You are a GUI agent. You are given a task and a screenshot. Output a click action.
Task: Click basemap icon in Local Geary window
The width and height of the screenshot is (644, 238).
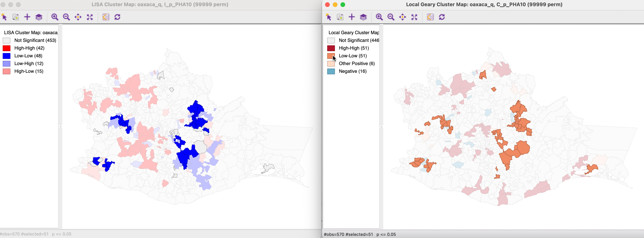(x=430, y=17)
